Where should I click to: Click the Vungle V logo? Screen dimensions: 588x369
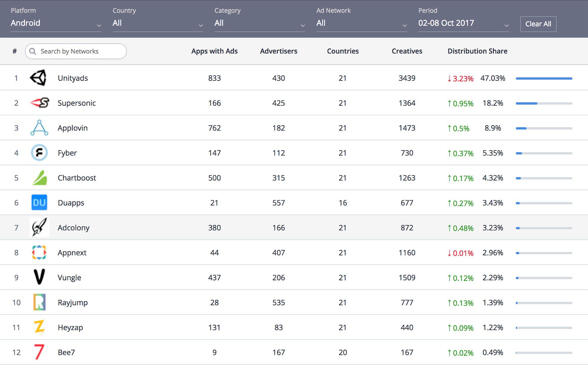[x=39, y=277]
